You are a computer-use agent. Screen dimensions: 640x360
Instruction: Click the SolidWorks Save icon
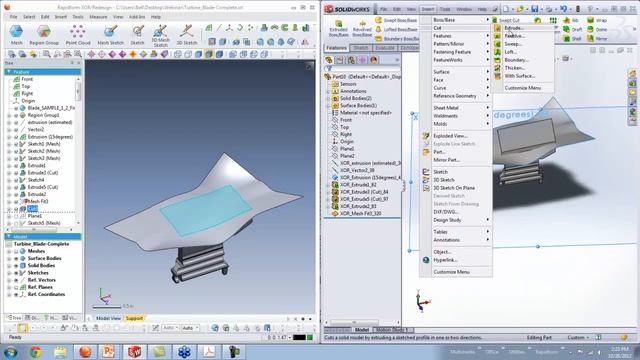pos(534,9)
